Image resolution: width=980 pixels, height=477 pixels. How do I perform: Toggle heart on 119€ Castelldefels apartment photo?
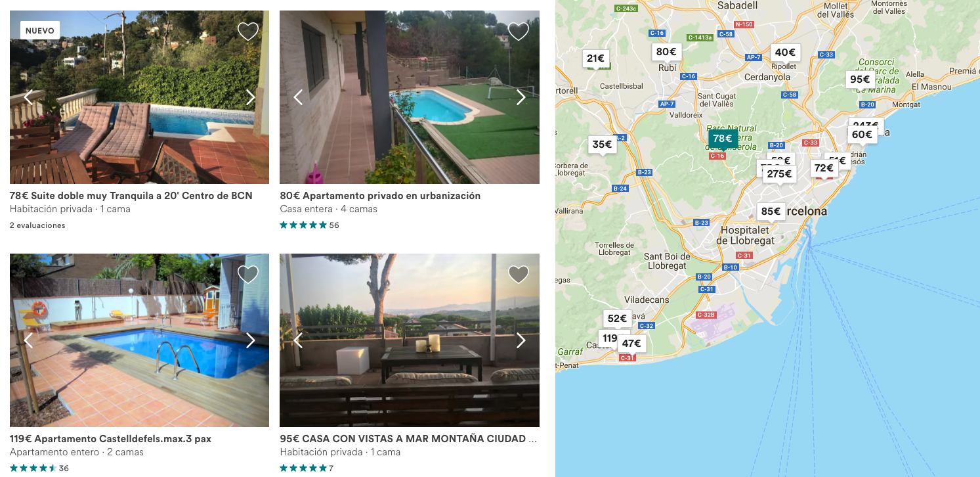point(248,275)
